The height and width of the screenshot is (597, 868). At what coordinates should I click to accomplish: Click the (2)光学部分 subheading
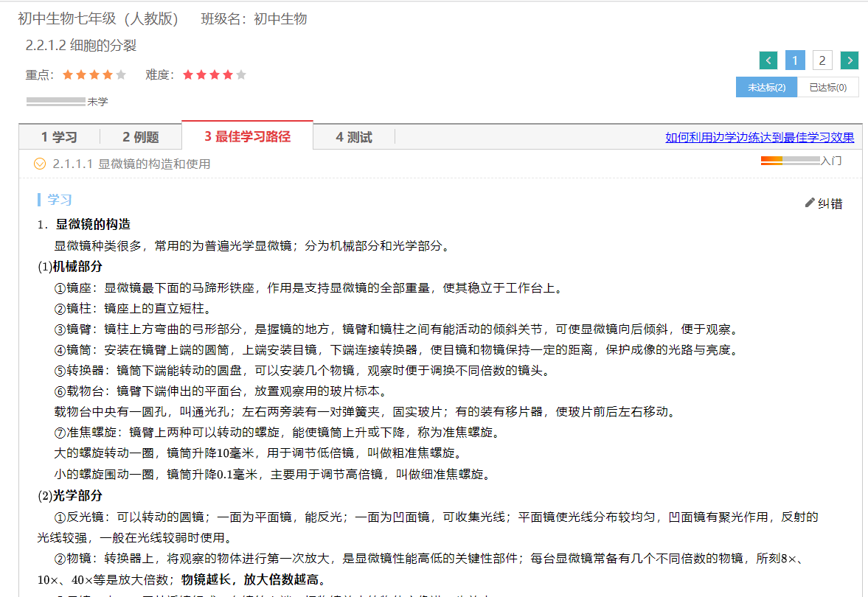[x=70, y=496]
